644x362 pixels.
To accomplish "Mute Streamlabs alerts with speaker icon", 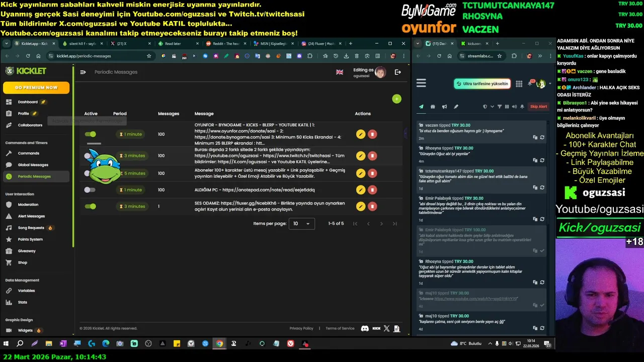I will click(514, 107).
